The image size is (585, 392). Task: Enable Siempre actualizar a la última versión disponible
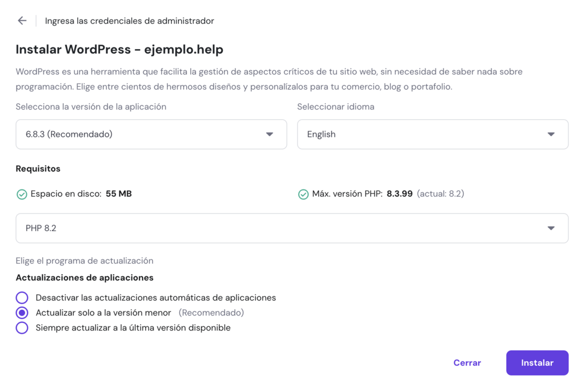(x=22, y=328)
